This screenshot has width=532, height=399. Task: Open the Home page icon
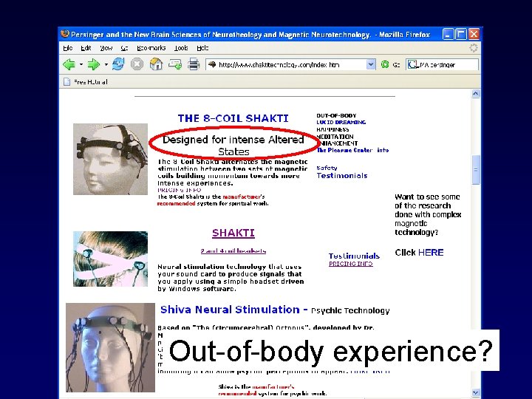click(x=156, y=64)
